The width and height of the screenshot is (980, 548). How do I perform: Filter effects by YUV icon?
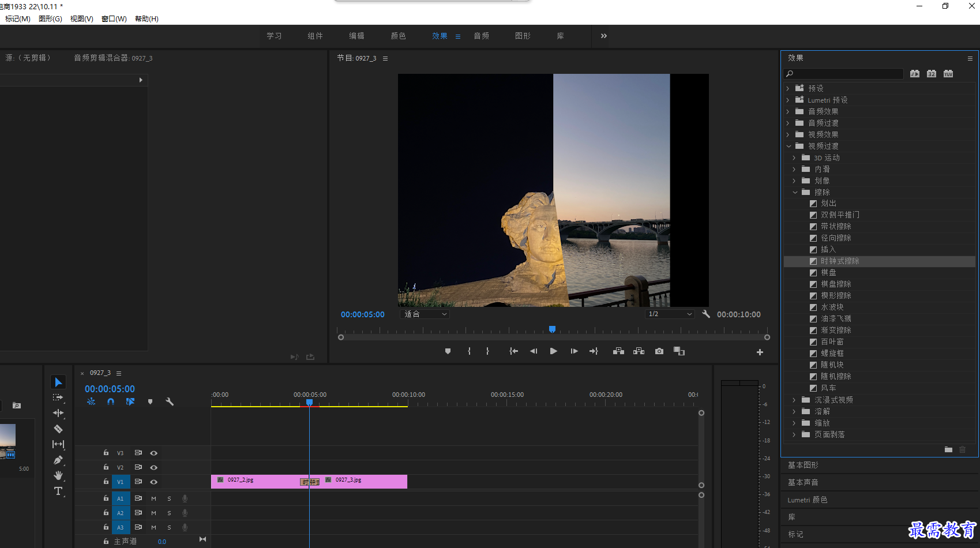948,74
